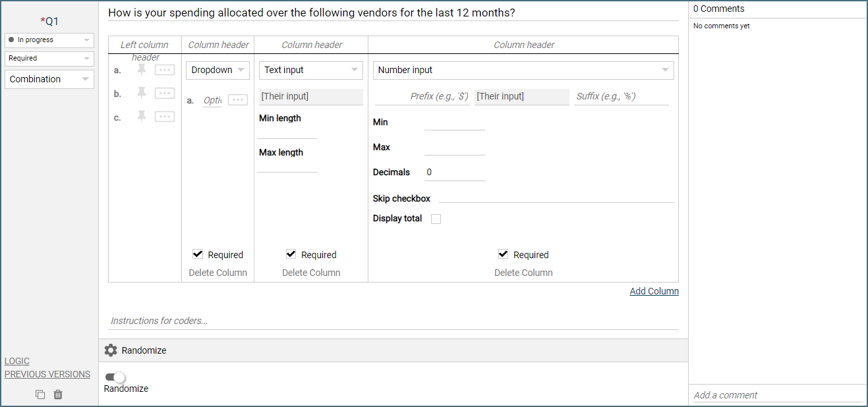Open the LOGIC link
The width and height of the screenshot is (868, 407).
[17, 361]
